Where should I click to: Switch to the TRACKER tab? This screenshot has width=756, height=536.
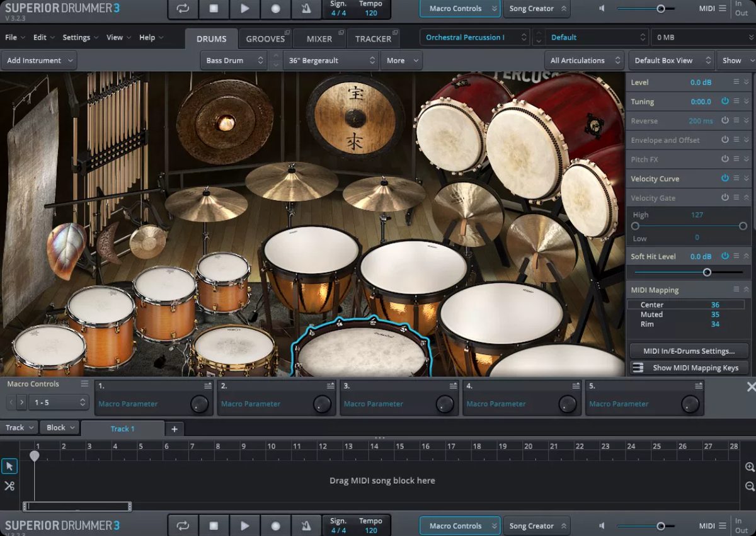[373, 38]
